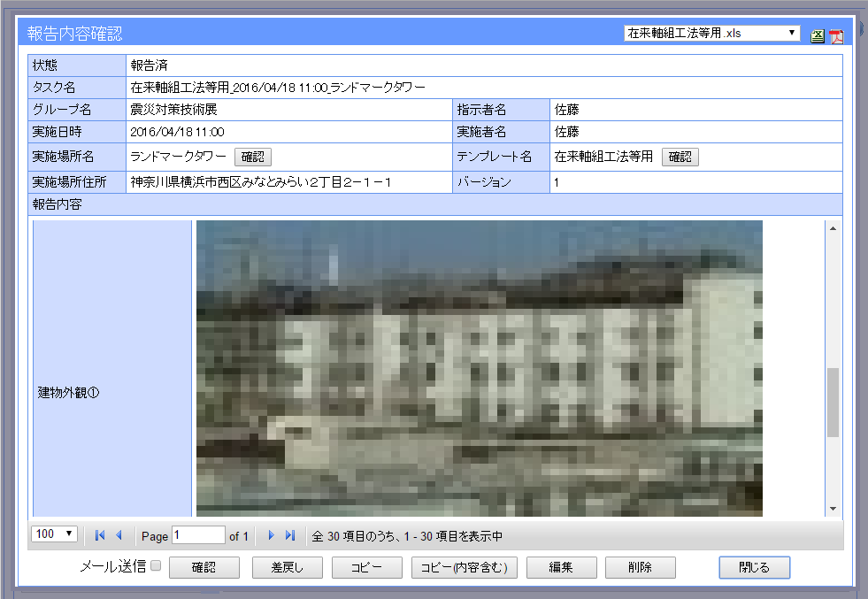Select the 報告内容 section header

435,204
